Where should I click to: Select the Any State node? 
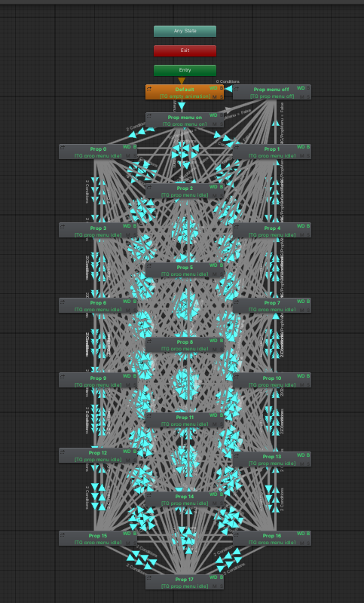pos(185,31)
